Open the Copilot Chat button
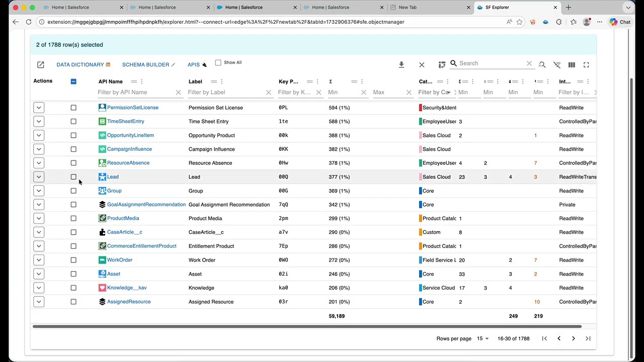644x362 pixels. click(619, 22)
